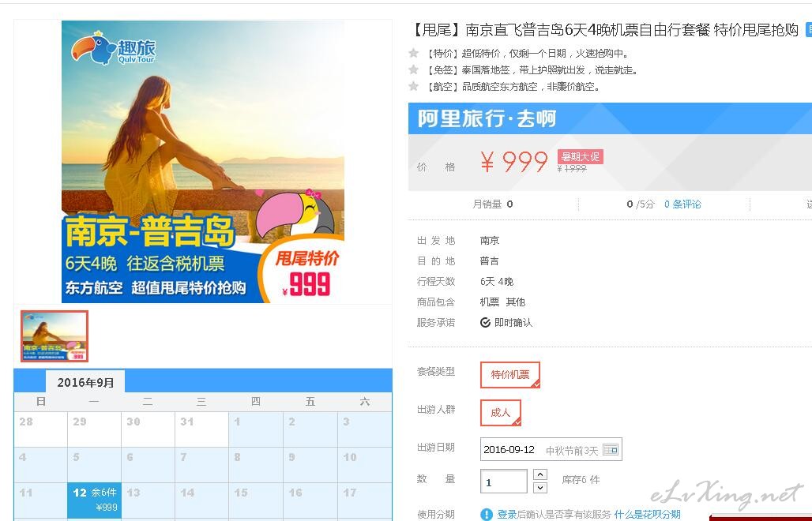Choose September 12 with ¥999 price

tap(94, 500)
